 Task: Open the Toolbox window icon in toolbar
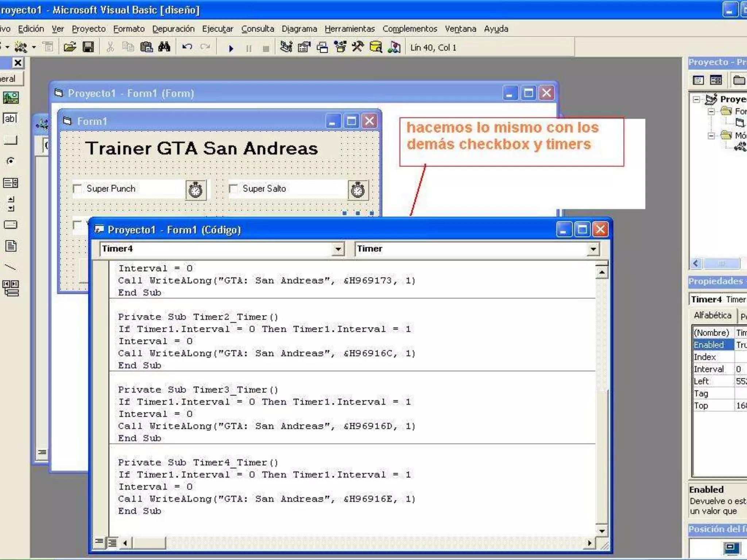coord(357,47)
